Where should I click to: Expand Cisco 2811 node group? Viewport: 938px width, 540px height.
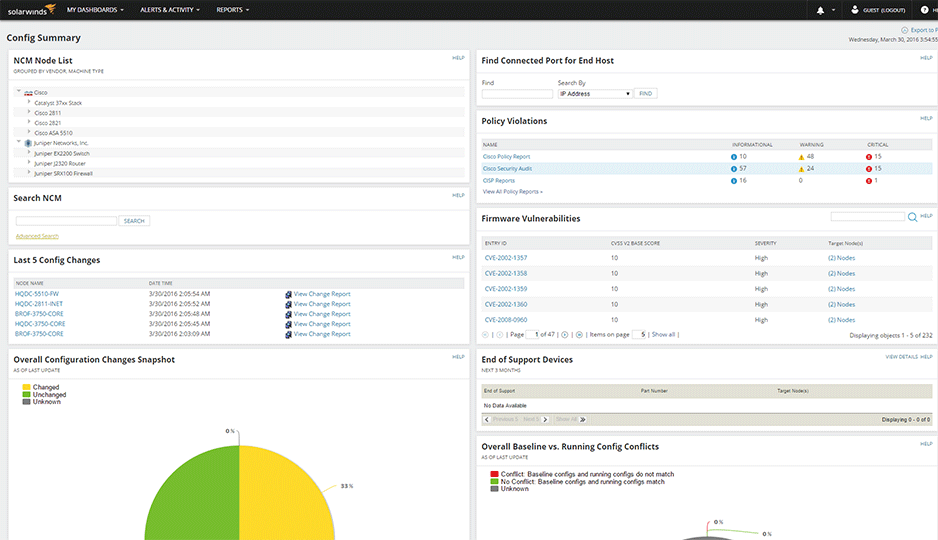29,112
